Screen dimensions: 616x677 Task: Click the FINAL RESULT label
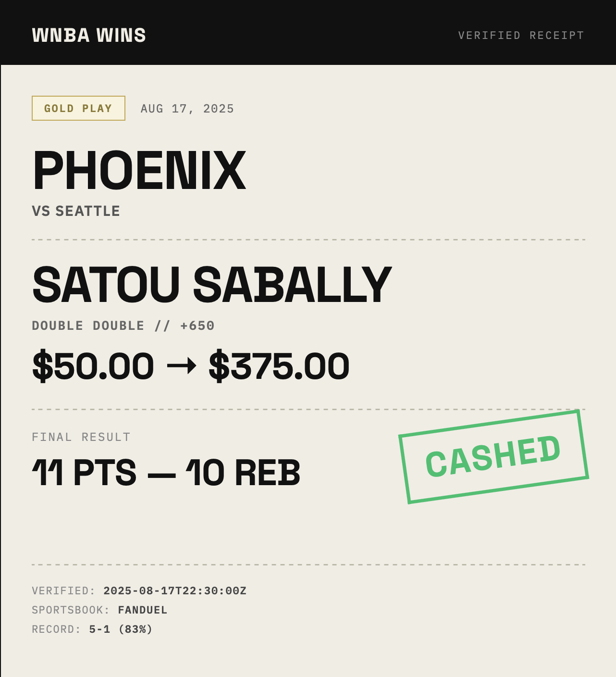(81, 437)
